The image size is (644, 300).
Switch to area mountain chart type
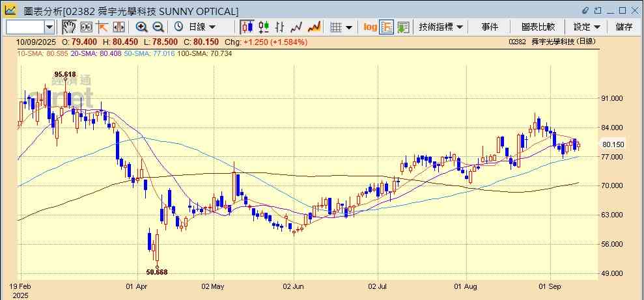[x=314, y=27]
